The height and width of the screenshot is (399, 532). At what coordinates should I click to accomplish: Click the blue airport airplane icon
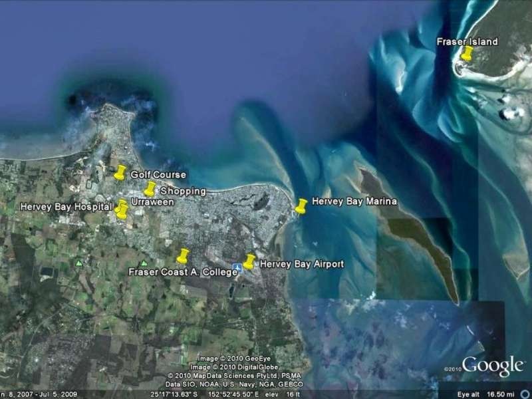pos(237,268)
